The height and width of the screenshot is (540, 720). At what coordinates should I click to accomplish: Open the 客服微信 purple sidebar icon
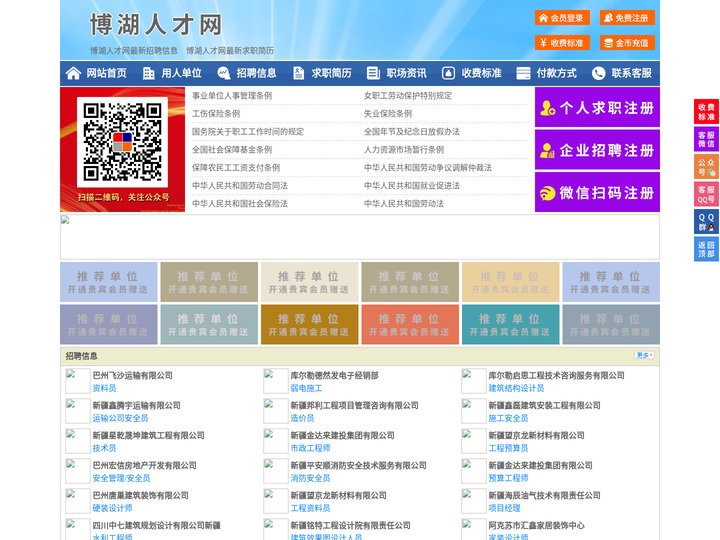coord(706,139)
